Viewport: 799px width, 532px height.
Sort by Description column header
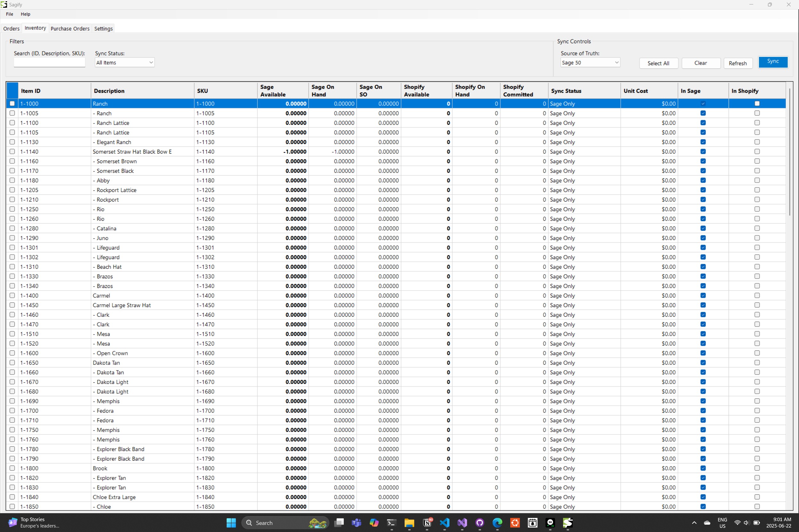(142, 91)
